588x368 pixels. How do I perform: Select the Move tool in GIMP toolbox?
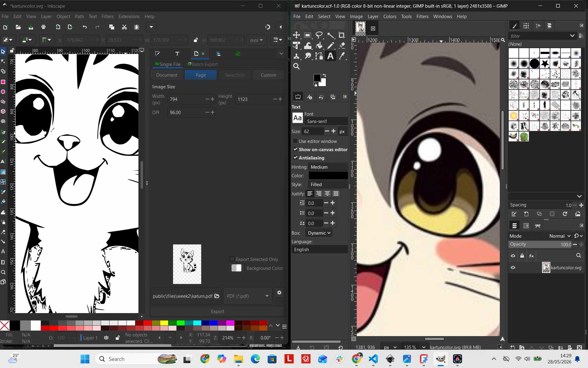click(296, 35)
